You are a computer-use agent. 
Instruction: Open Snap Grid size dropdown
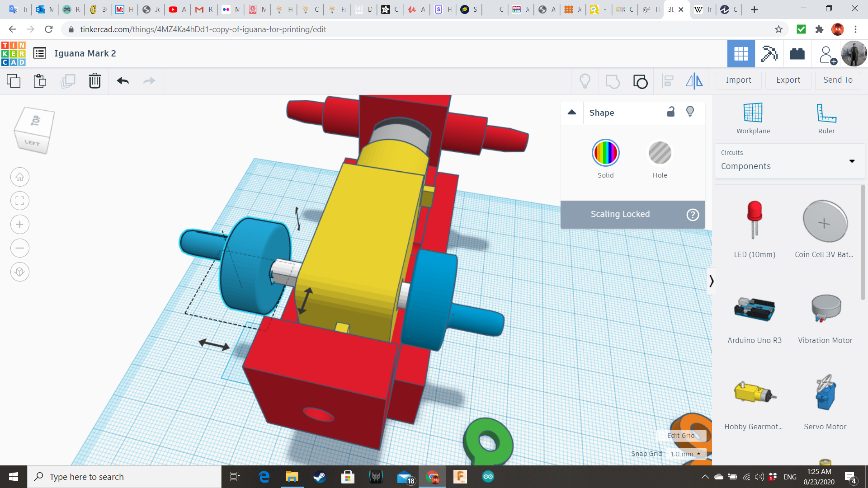(685, 454)
